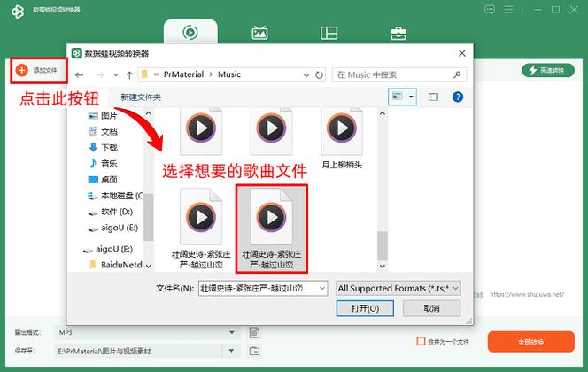The width and height of the screenshot is (588, 372).
Task: Open the collage layout tab icon
Action: (x=329, y=33)
